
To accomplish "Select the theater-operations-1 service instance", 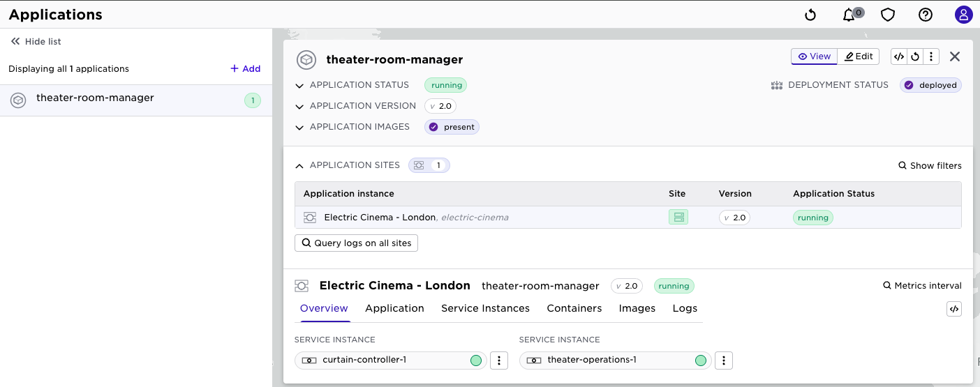I will [616, 361].
